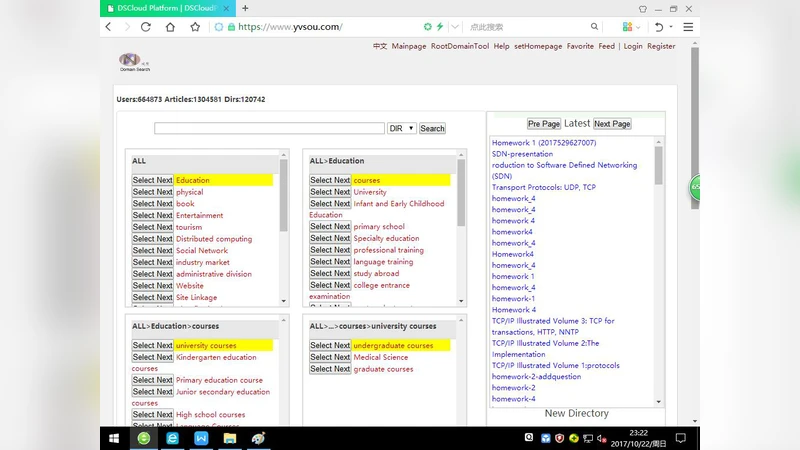
Task: Open the address bar dropdown chevron
Action: [456, 27]
